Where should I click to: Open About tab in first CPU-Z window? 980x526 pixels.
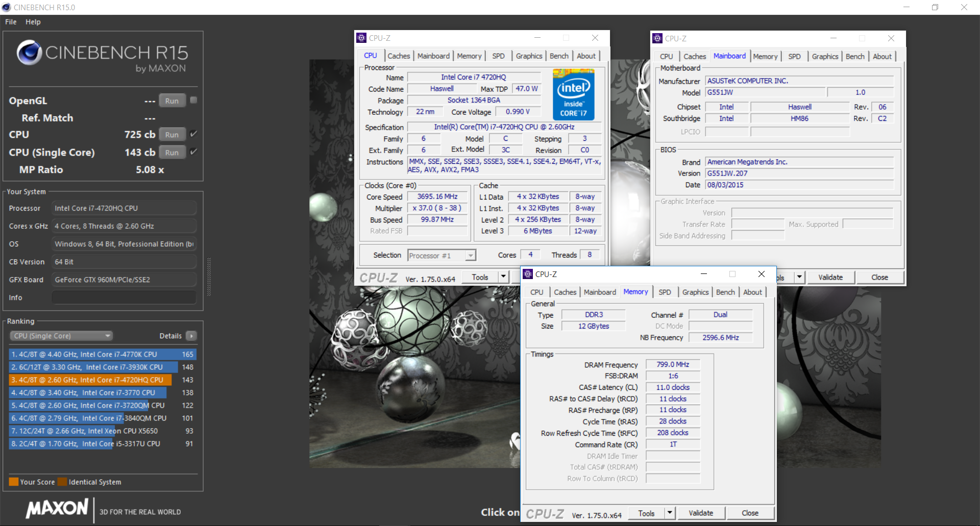pos(586,56)
